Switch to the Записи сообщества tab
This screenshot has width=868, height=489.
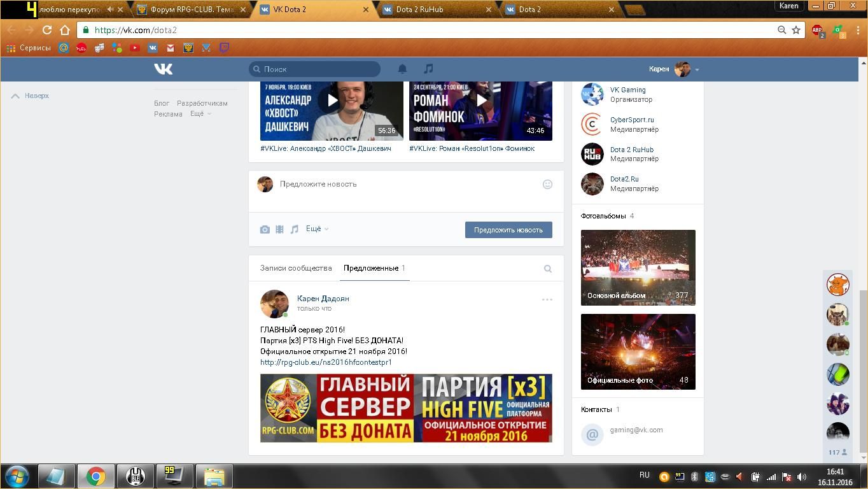click(x=296, y=268)
